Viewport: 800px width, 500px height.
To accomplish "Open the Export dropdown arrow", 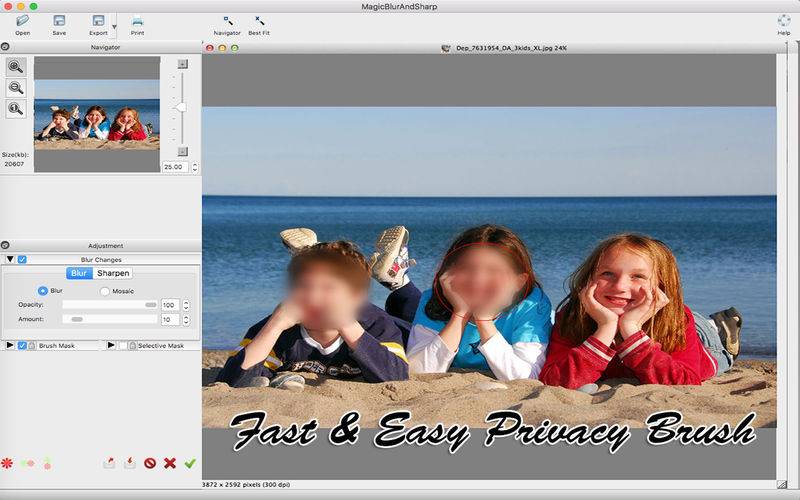I will coord(114,27).
